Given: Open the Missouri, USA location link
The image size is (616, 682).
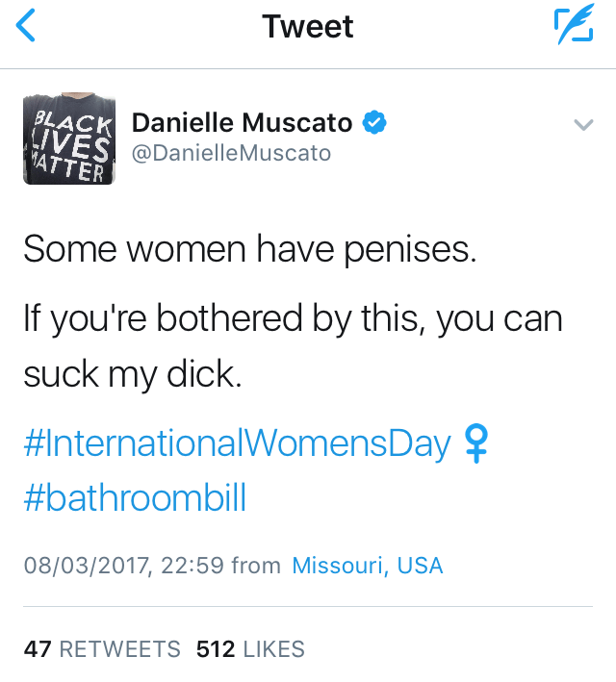Looking at the screenshot, I should point(367,566).
